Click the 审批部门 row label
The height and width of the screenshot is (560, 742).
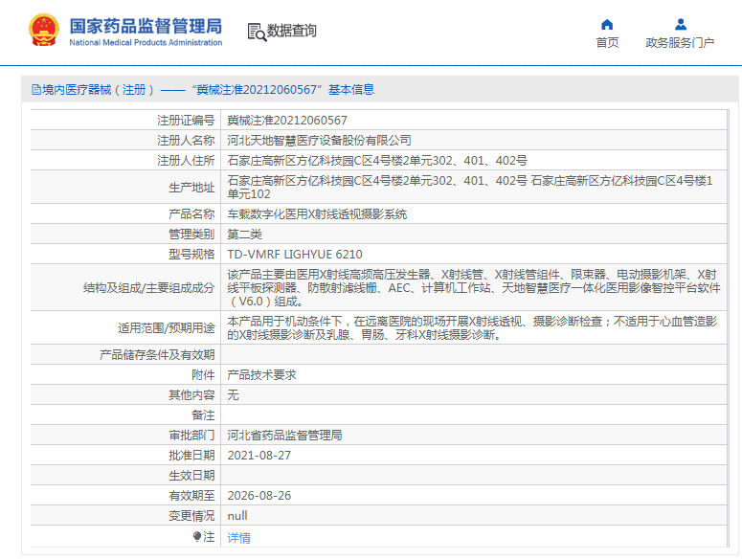click(191, 436)
